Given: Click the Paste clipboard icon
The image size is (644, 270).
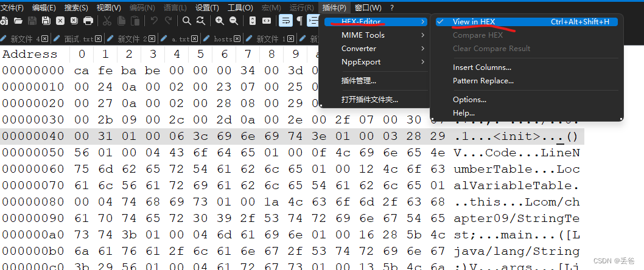Looking at the screenshot, I should tap(135, 21).
